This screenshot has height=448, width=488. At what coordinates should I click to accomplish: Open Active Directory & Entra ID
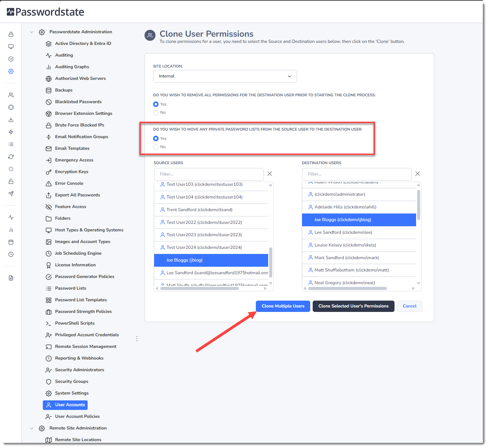click(83, 44)
